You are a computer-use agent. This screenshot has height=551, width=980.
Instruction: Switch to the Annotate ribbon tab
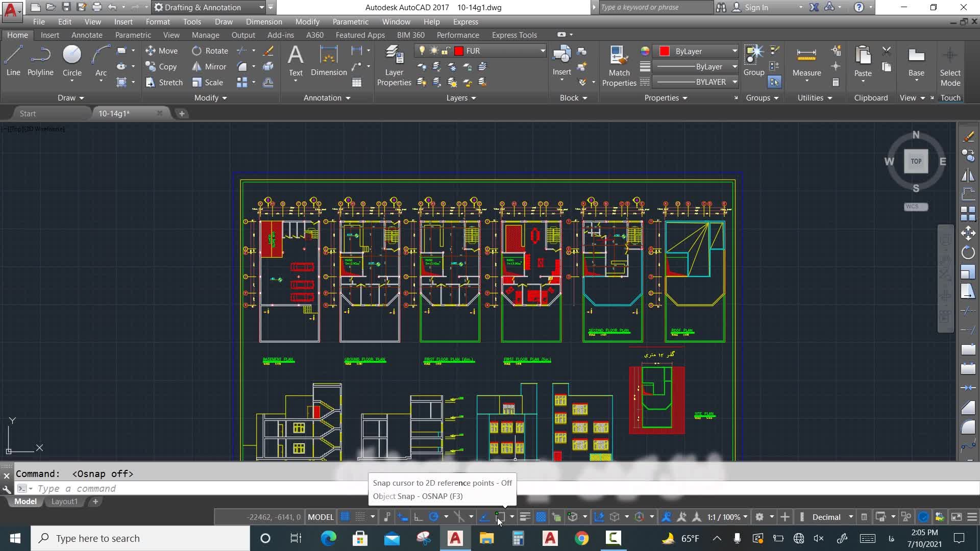point(87,35)
